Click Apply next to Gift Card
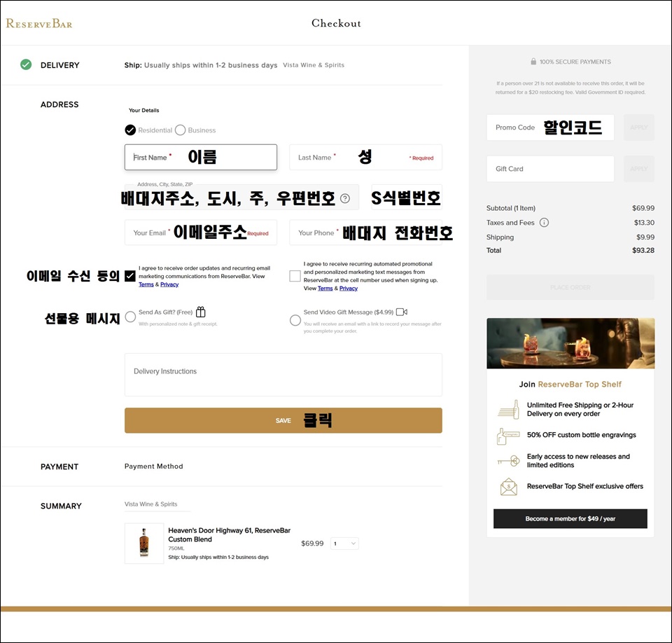672x643 pixels. (639, 169)
